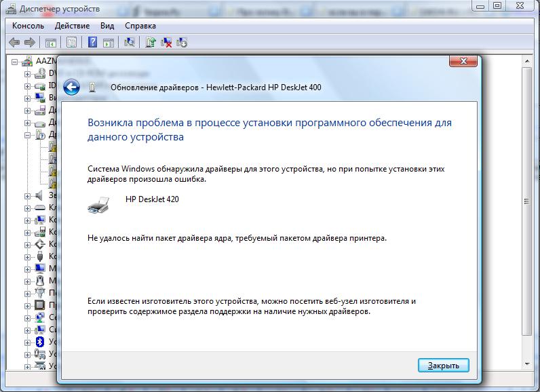Image resolution: width=540 pixels, height=392 pixels.
Task: Select the processor chip icon in tree
Action: click(40, 305)
